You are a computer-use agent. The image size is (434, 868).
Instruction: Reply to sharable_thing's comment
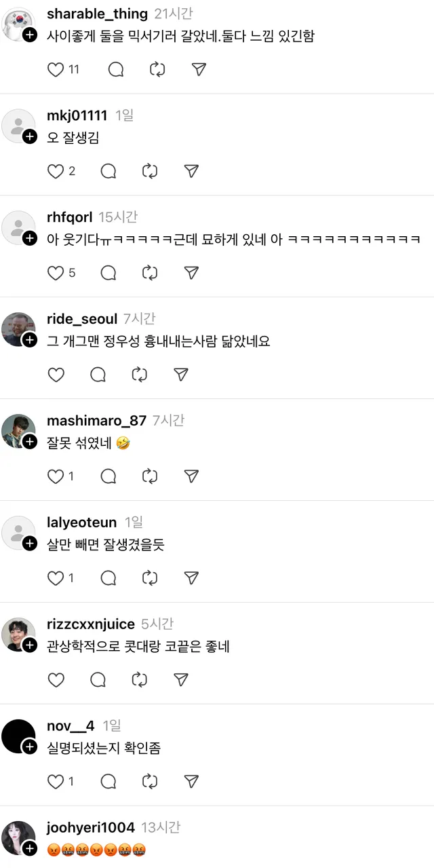point(116,69)
